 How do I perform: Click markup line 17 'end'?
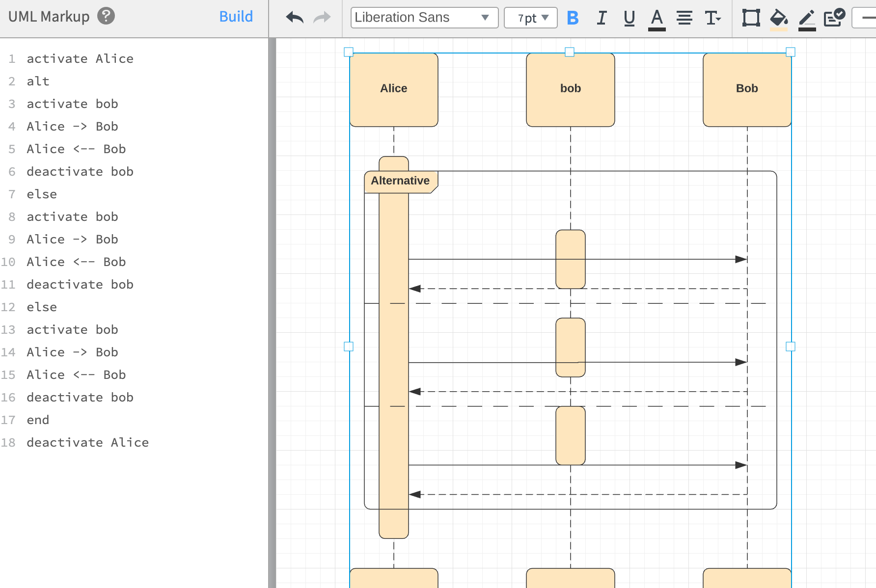click(x=38, y=420)
